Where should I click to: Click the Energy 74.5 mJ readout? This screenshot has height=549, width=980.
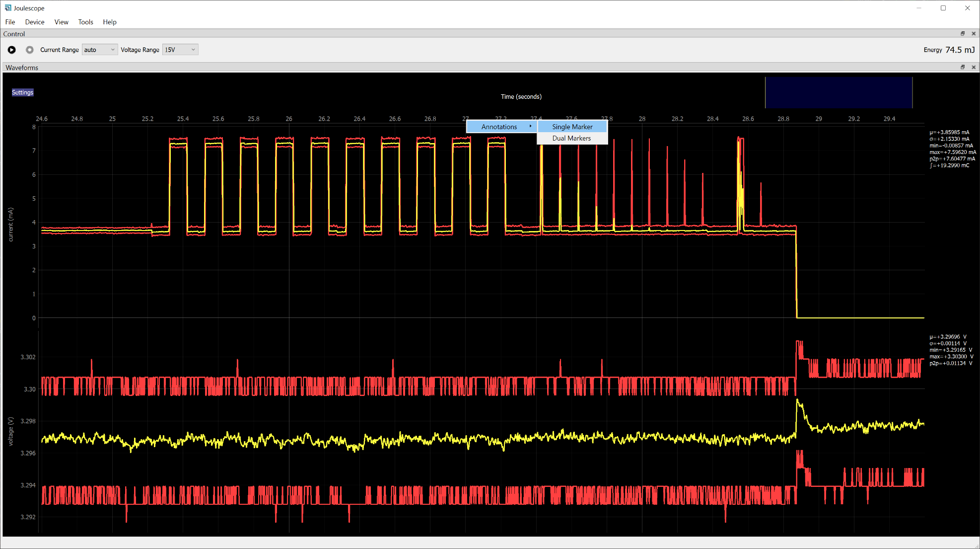click(x=949, y=50)
